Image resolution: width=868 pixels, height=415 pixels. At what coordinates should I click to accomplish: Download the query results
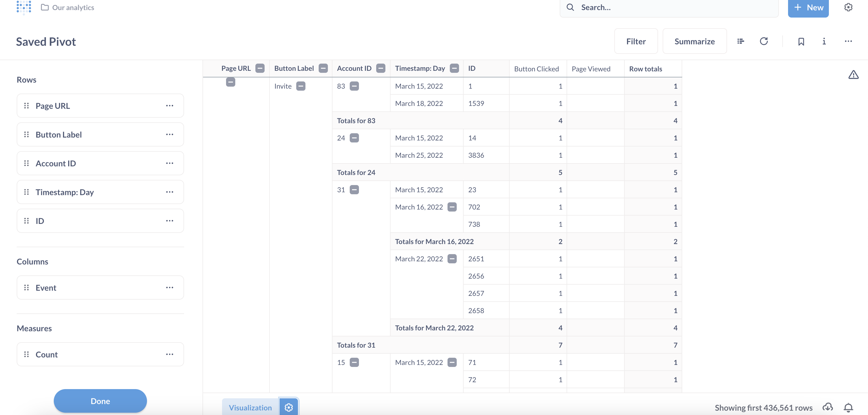(828, 407)
